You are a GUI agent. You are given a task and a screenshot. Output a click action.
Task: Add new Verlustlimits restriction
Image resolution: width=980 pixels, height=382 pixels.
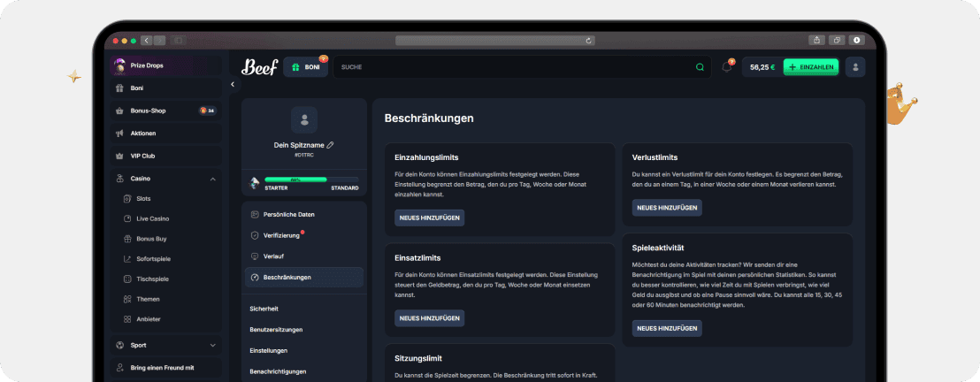coord(667,208)
